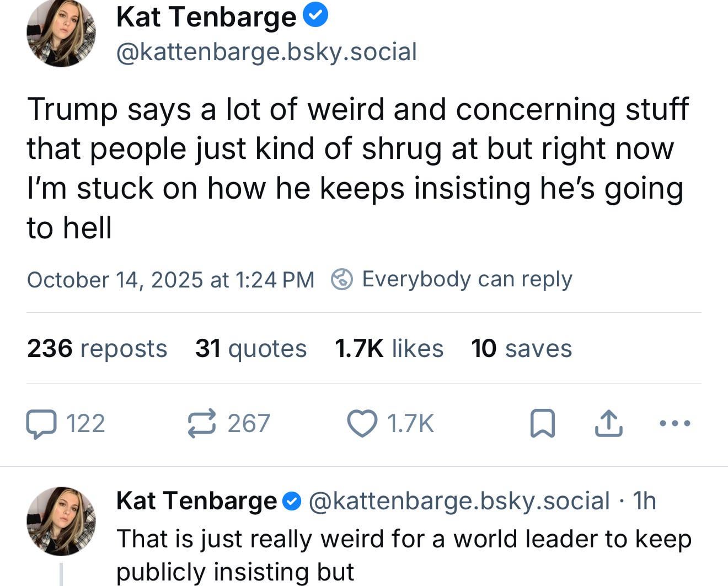728x586 pixels.
Task: Click the Everybody can reply label
Action: 467,279
